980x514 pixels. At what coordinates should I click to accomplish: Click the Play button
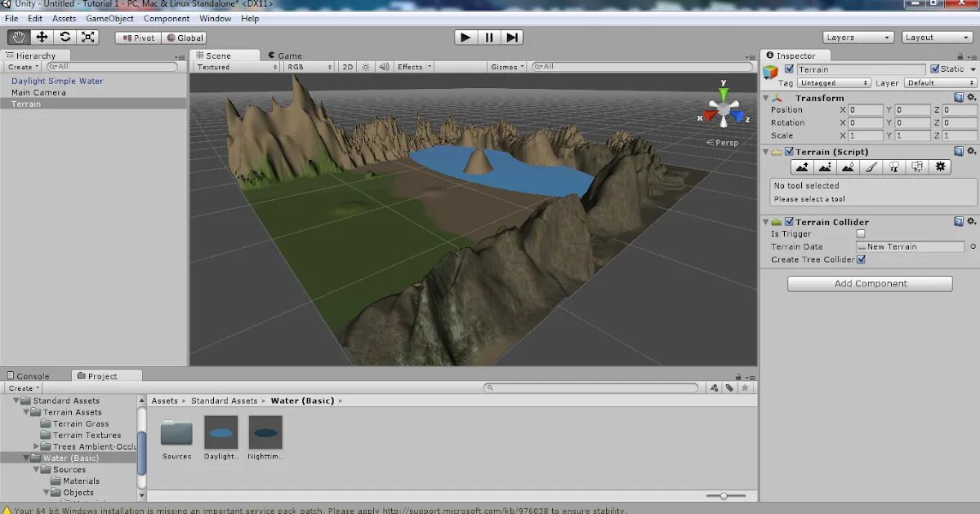coord(465,38)
